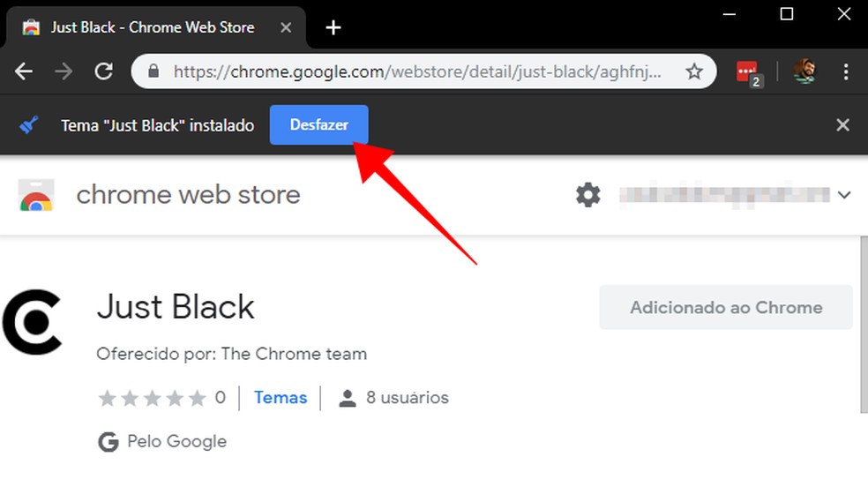This screenshot has width=868, height=487.
Task: Click the browser forward arrow
Action: (x=64, y=71)
